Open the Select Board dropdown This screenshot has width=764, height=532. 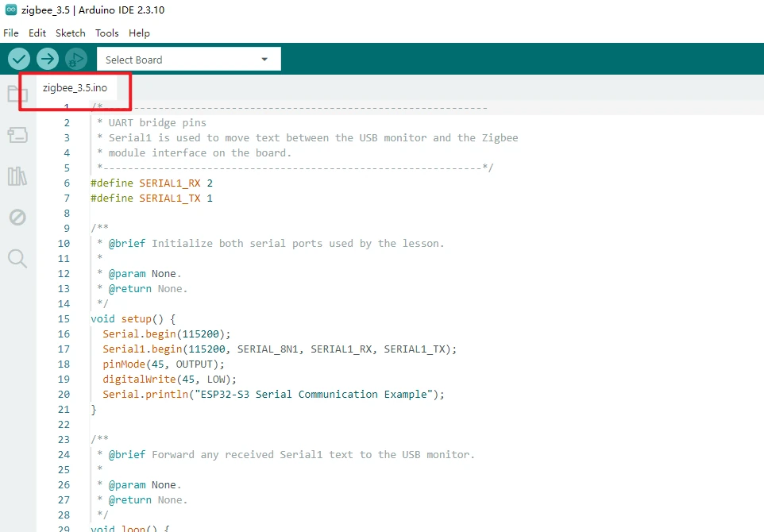pos(188,60)
